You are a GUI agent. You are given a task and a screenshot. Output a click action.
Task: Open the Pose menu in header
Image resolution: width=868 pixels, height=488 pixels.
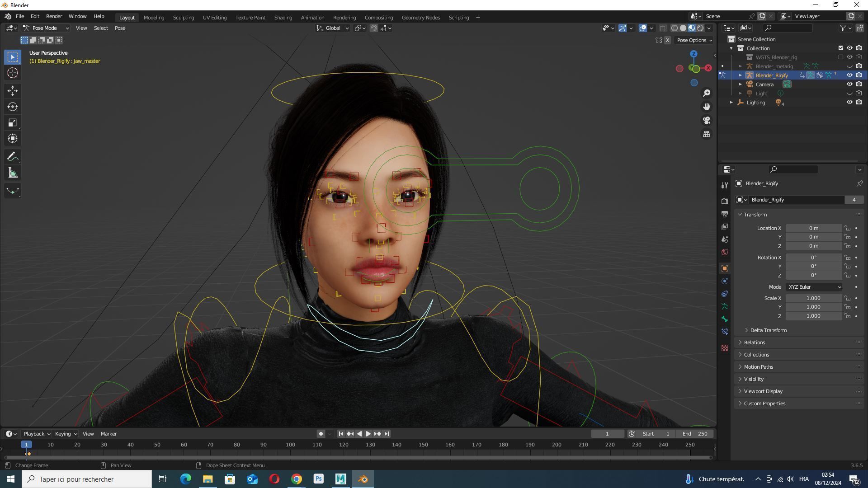120,28
